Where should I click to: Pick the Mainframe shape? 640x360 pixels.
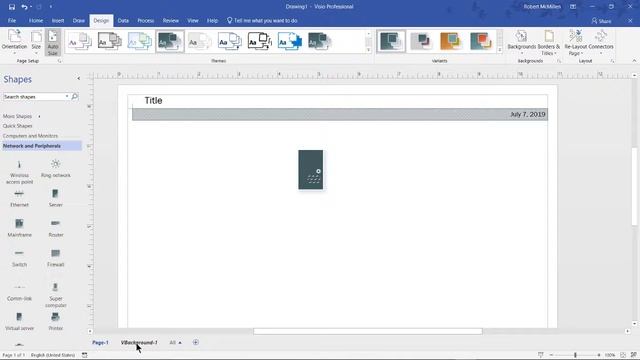[x=19, y=228]
